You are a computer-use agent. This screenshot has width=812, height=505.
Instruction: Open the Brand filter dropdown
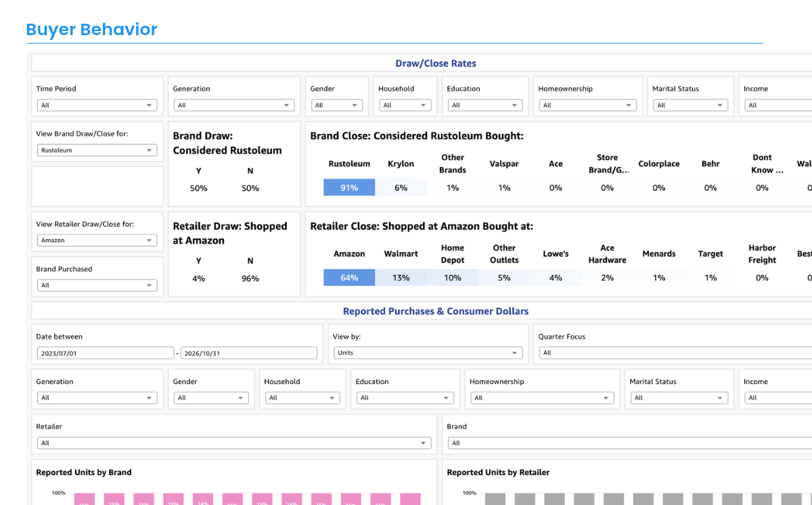(629, 443)
